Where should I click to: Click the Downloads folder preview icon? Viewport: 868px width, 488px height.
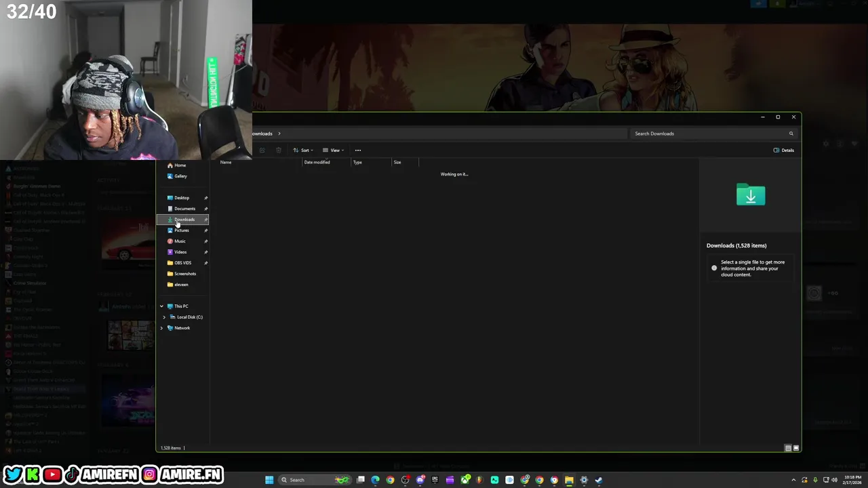tap(751, 195)
